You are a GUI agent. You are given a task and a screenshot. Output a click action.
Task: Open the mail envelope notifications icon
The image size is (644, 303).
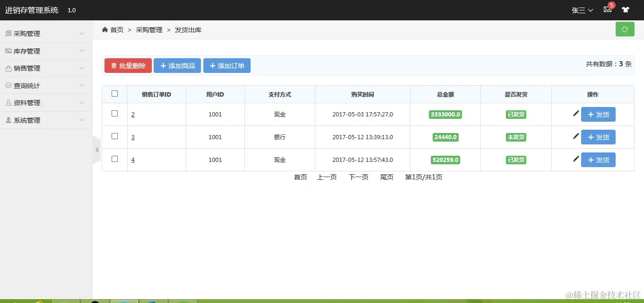tap(608, 9)
